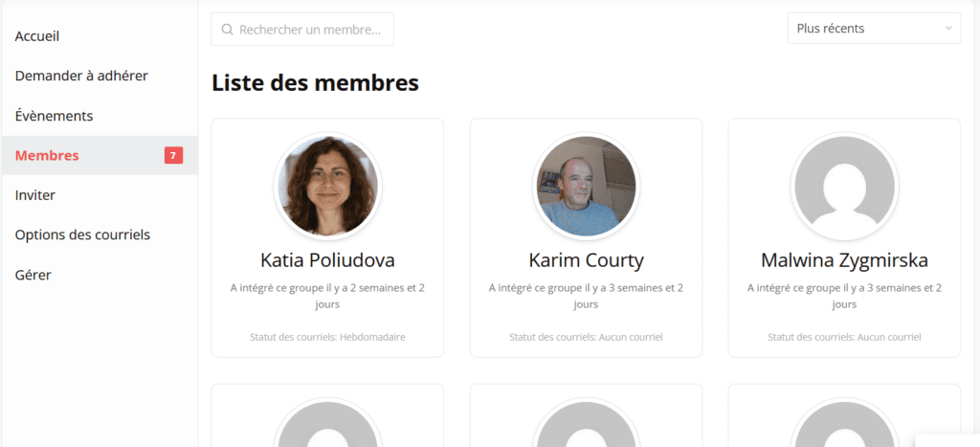Select the Membres sidebar item
980x447 pixels.
47,155
